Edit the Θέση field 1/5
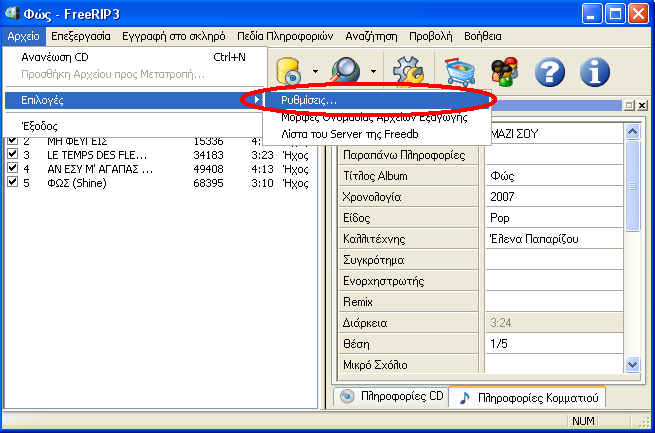This screenshot has height=433, width=655. [554, 344]
